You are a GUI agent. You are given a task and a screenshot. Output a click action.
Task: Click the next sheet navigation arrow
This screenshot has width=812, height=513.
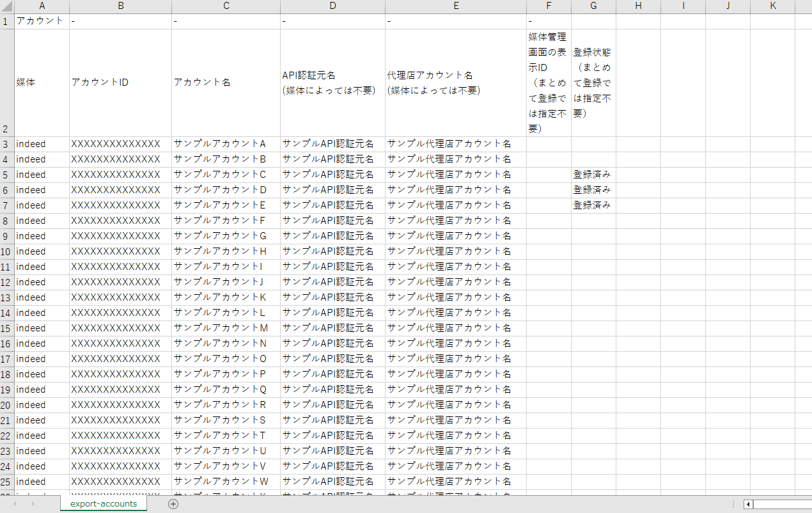33,504
